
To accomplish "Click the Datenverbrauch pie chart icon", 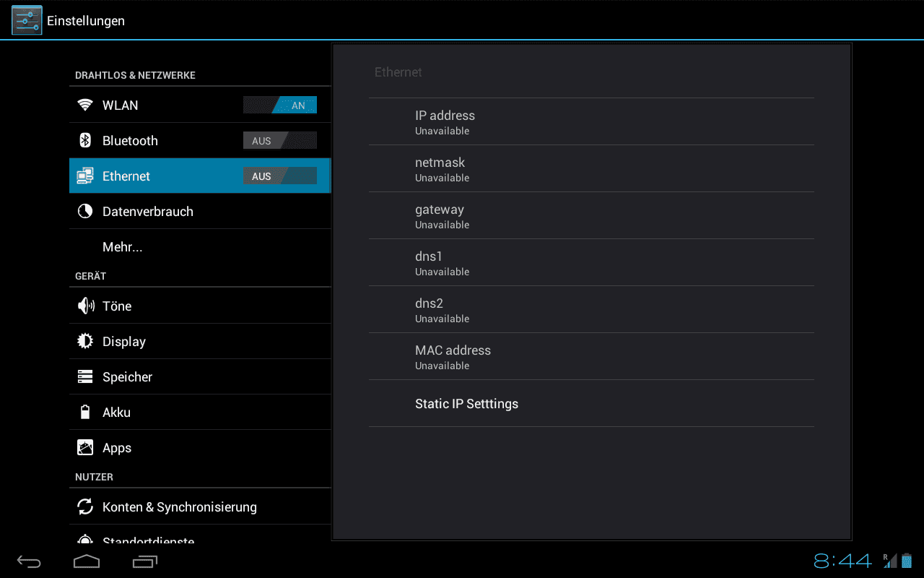I will pyautogui.click(x=85, y=211).
